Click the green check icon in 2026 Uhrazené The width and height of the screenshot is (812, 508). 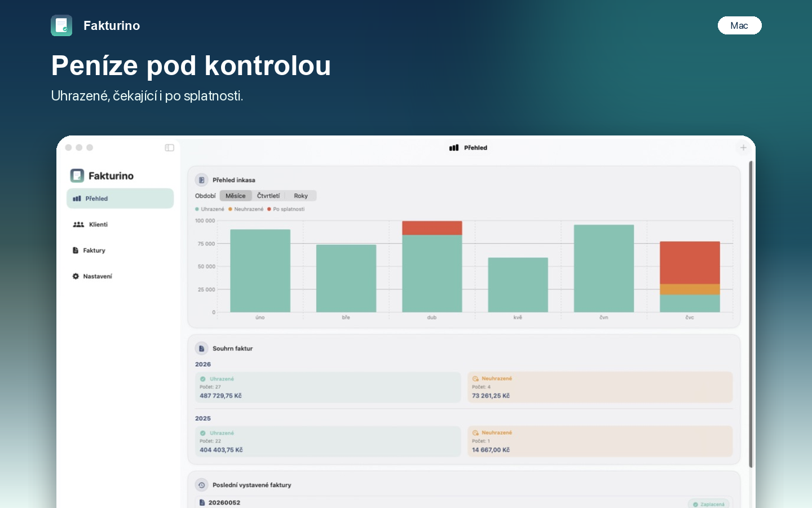tap(203, 379)
